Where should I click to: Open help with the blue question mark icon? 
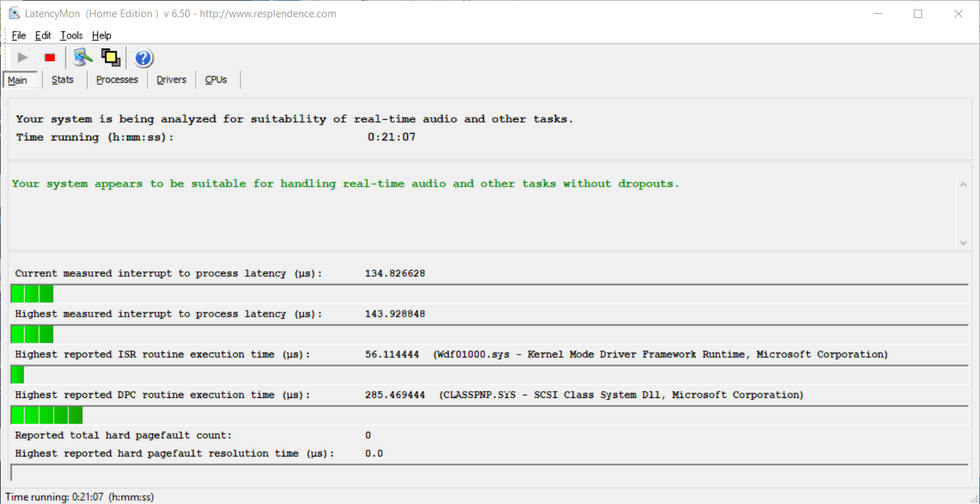[x=143, y=58]
